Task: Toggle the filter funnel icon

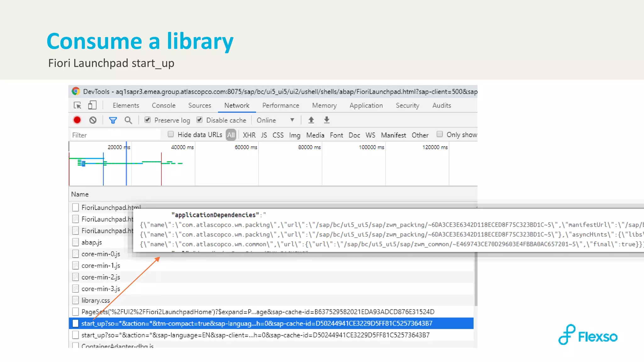Action: (113, 120)
